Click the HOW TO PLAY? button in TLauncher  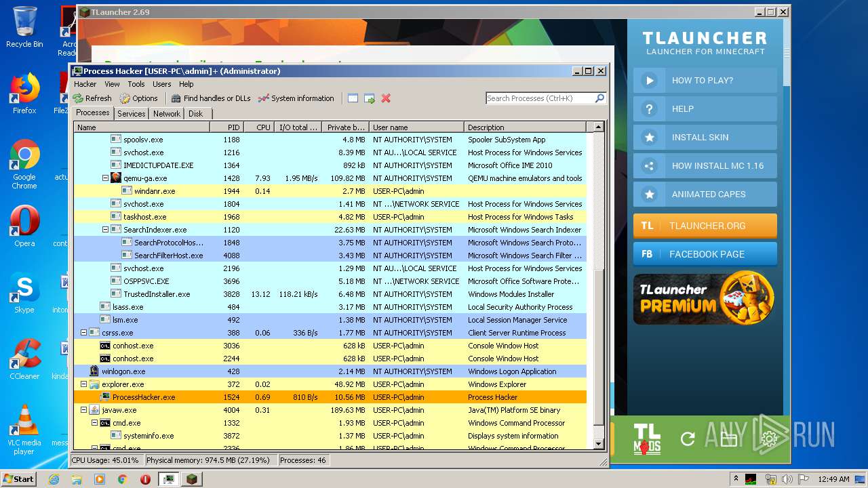point(705,80)
